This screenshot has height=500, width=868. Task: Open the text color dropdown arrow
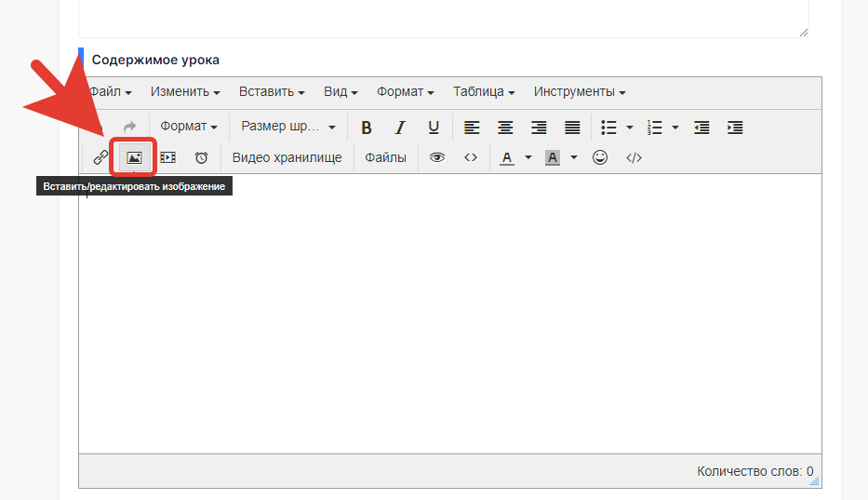click(x=528, y=157)
